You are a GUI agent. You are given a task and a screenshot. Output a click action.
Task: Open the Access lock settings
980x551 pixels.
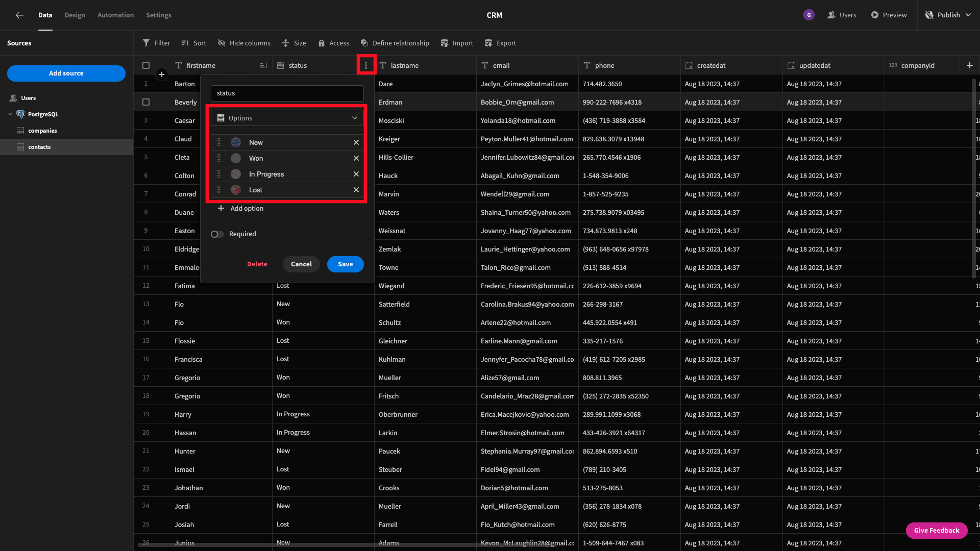tap(334, 43)
